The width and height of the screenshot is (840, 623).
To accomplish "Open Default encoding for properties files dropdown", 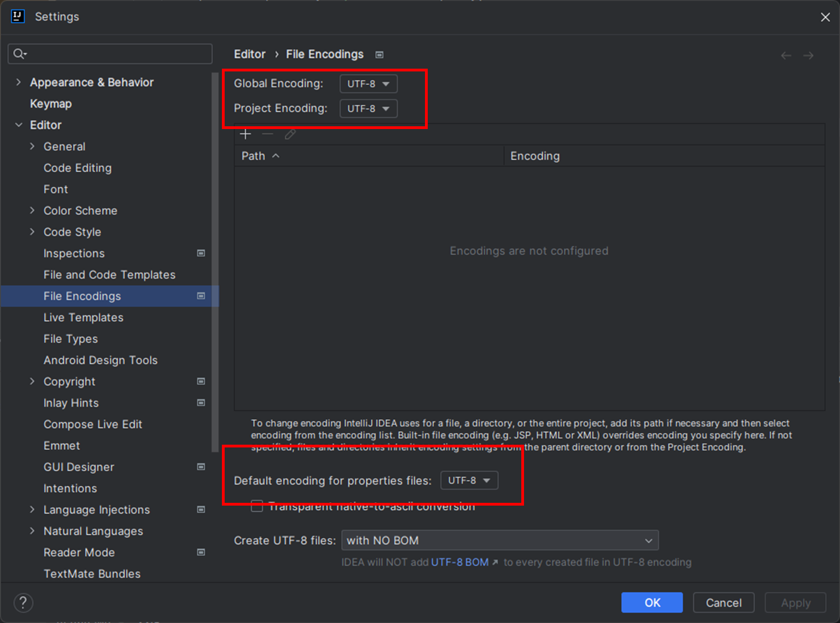I will (x=469, y=480).
